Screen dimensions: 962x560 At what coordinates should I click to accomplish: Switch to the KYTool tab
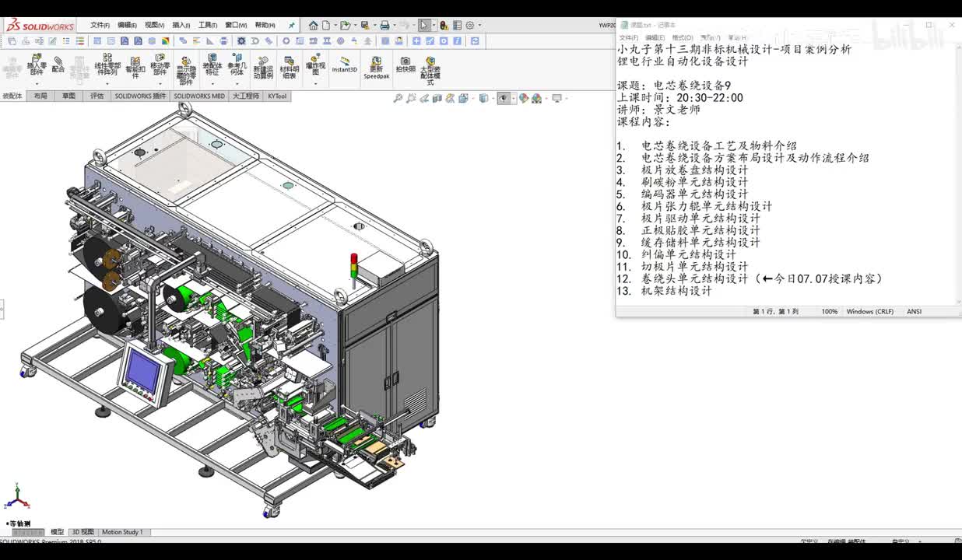(x=277, y=96)
